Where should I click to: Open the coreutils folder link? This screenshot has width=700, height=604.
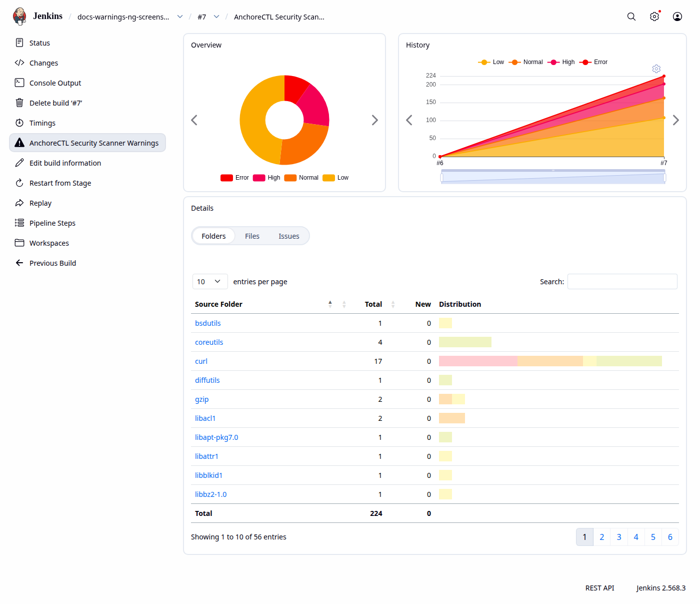209,342
